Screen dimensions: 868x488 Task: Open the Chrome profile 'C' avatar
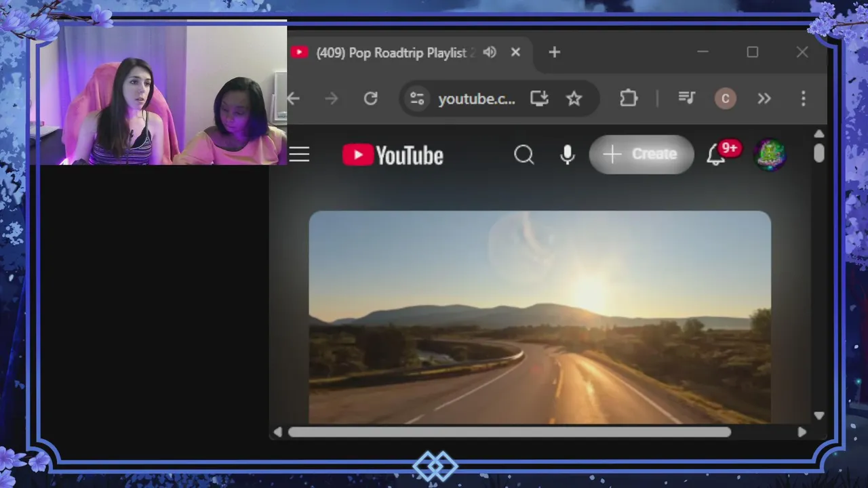pos(725,99)
